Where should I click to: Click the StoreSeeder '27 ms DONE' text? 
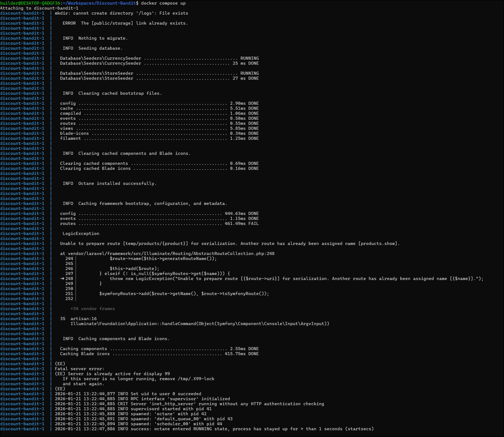tap(245, 78)
